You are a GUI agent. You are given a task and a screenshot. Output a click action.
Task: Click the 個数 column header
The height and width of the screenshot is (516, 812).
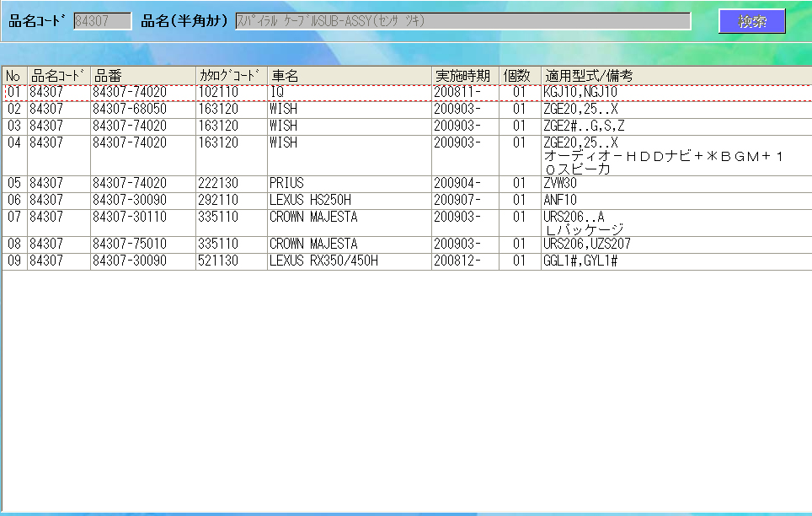coord(520,76)
